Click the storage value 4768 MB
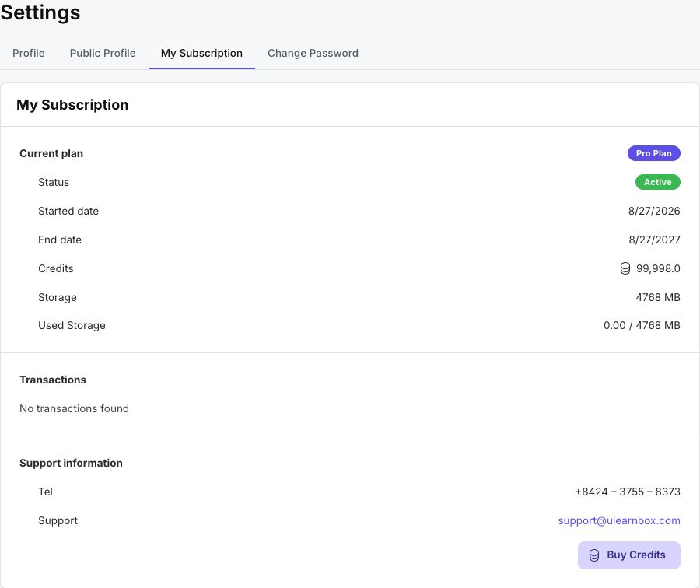 [658, 297]
